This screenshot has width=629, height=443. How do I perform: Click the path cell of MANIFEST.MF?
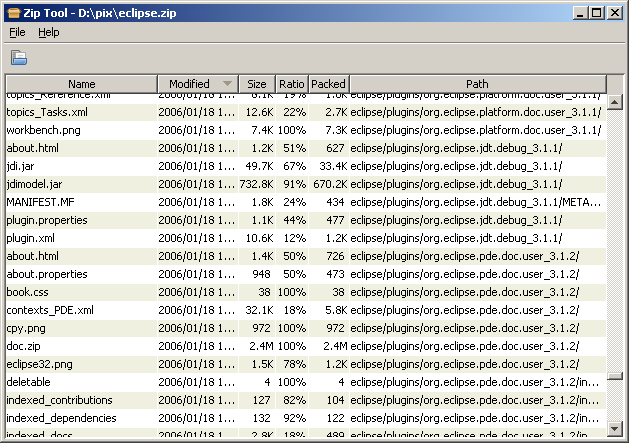click(476, 202)
